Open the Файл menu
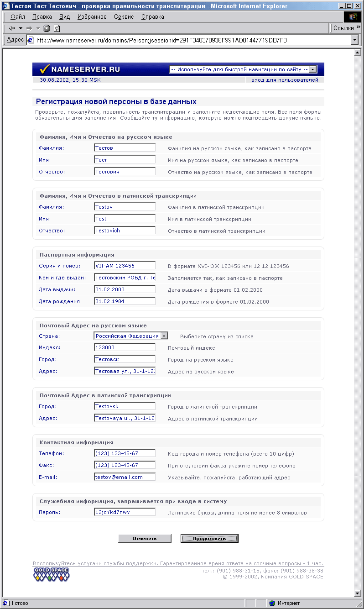364x609 pixels. (x=18, y=17)
